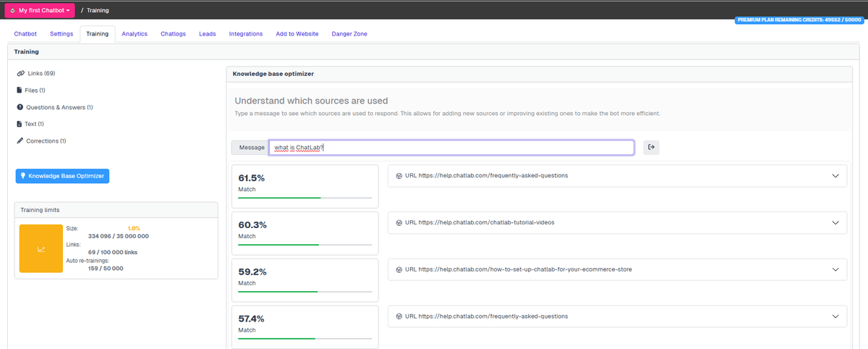
Task: Click the Knowledge Base Optimizer button
Action: [62, 176]
